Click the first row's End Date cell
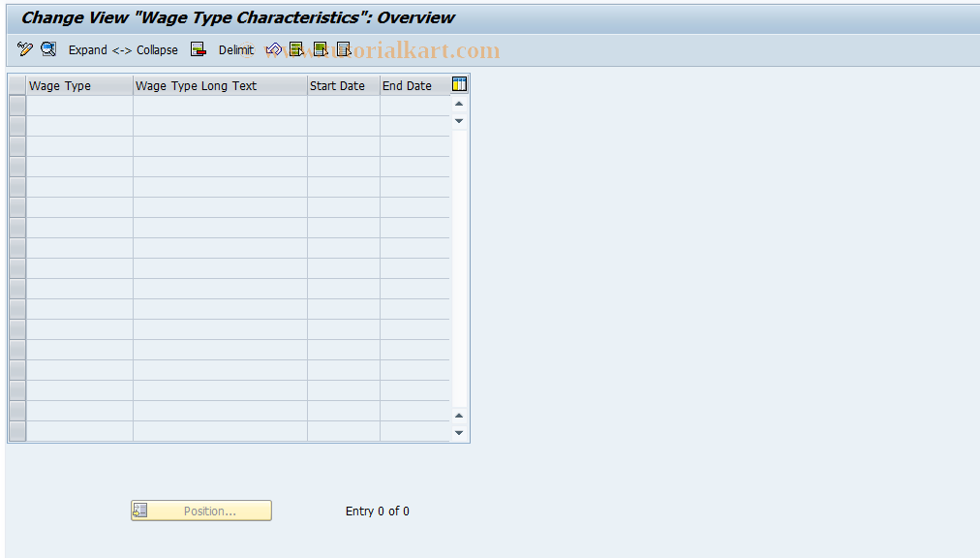The width and height of the screenshot is (980, 558). click(415, 106)
